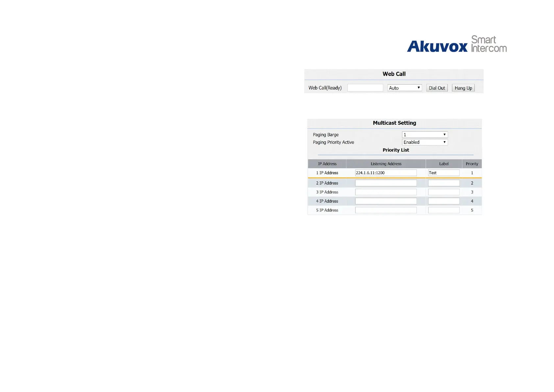Click the '5 IP Address' row label

click(327, 210)
